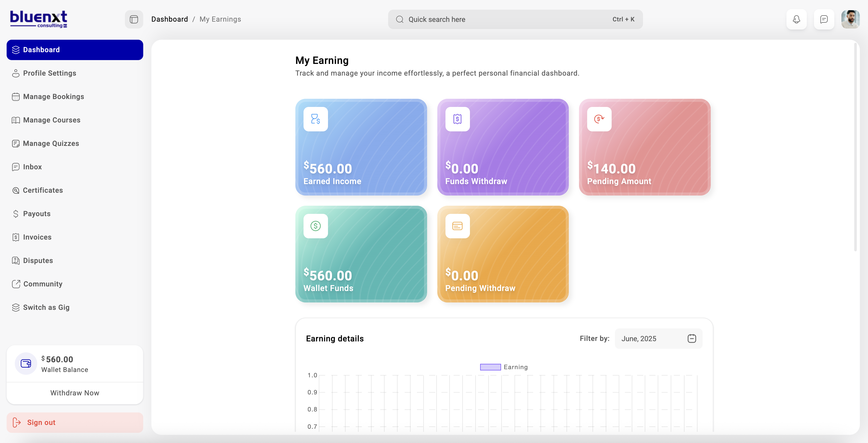Click the Wallet Funds dollar-circle icon
The height and width of the screenshot is (443, 868).
click(315, 226)
